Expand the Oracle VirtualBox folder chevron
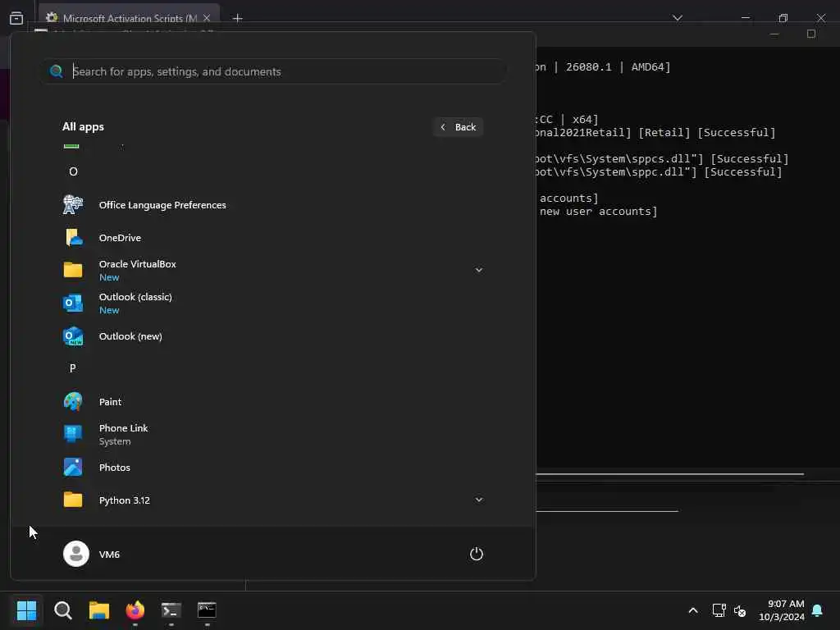This screenshot has height=630, width=840. (x=479, y=270)
